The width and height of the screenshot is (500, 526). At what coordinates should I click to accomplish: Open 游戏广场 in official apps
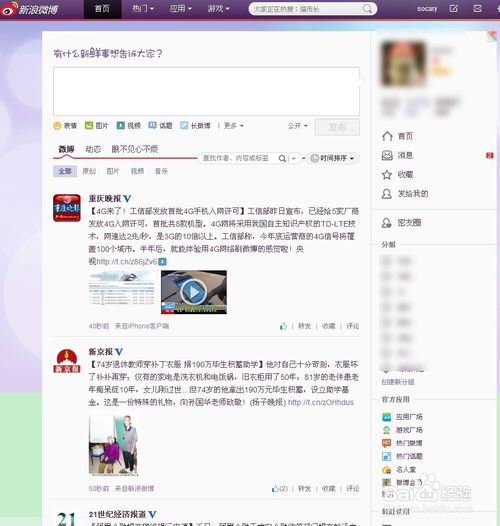(x=402, y=430)
